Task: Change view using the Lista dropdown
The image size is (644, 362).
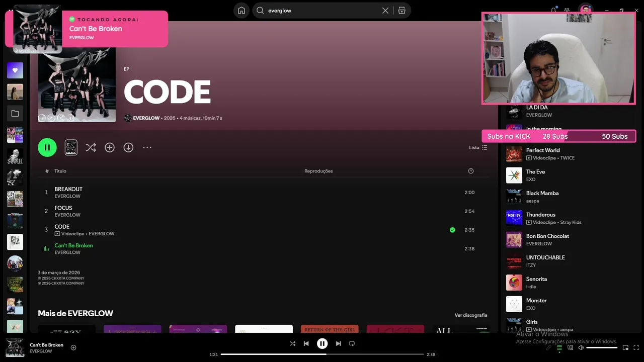Action: pyautogui.click(x=478, y=148)
